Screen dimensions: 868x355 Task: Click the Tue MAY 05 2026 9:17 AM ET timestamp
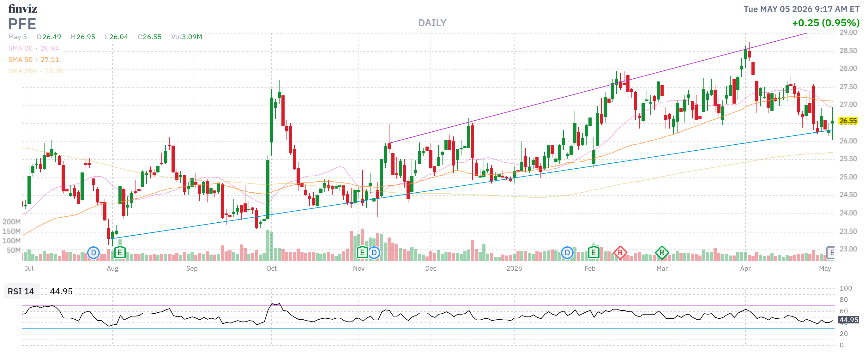pyautogui.click(x=801, y=9)
